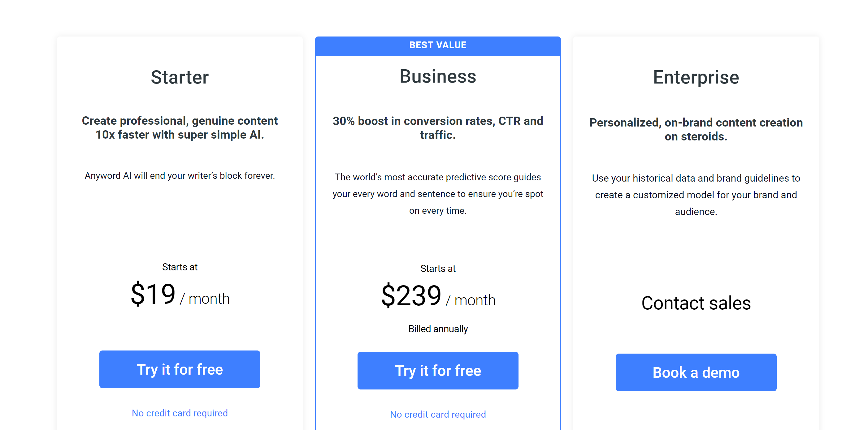Select the Enterprise plan heading
The width and height of the screenshot is (868, 430).
696,77
